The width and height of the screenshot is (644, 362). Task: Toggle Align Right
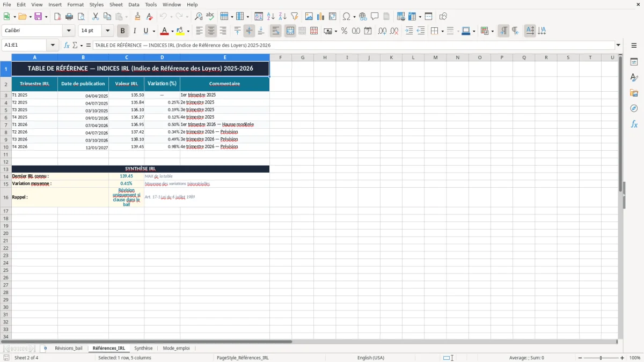pos(223,31)
